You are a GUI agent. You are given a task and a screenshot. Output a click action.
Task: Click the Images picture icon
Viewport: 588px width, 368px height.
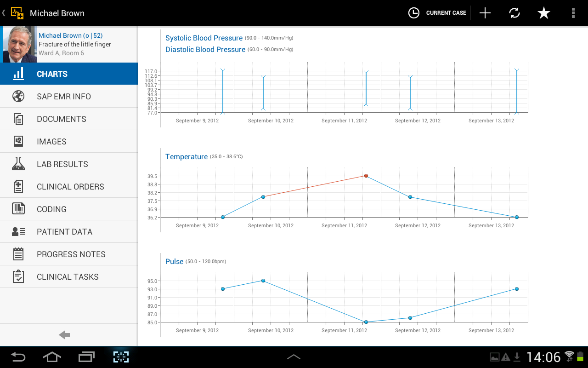pos(18,141)
